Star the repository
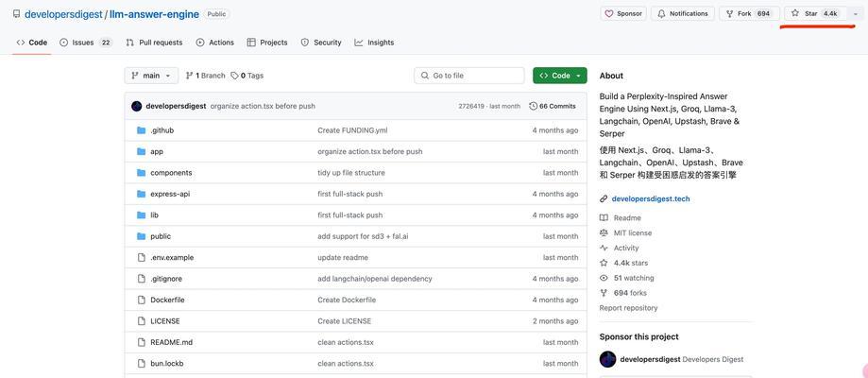The width and height of the screenshot is (868, 378). click(815, 14)
